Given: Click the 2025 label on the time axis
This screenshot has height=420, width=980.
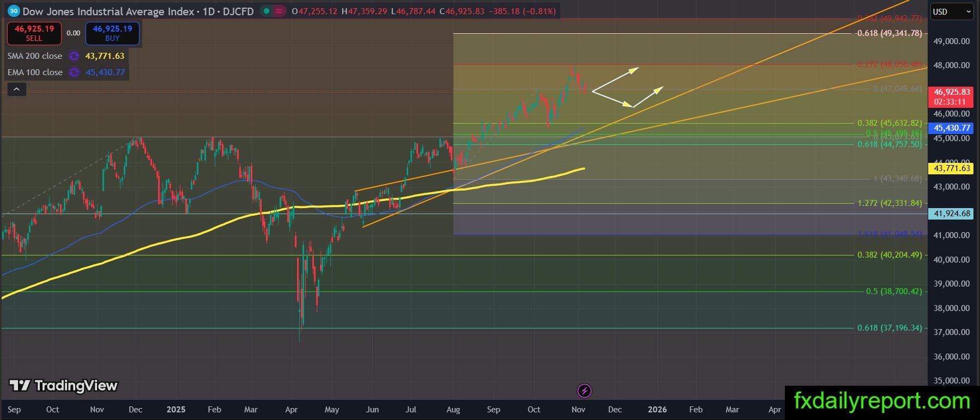Looking at the screenshot, I should coord(176,410).
